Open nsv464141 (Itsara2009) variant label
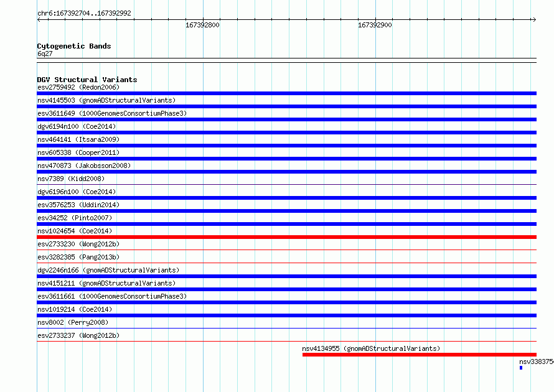Screen dimensions: 554x392 click(x=78, y=139)
